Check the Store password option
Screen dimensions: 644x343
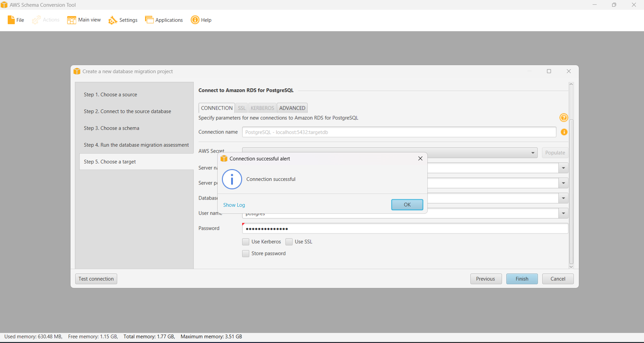(x=246, y=254)
